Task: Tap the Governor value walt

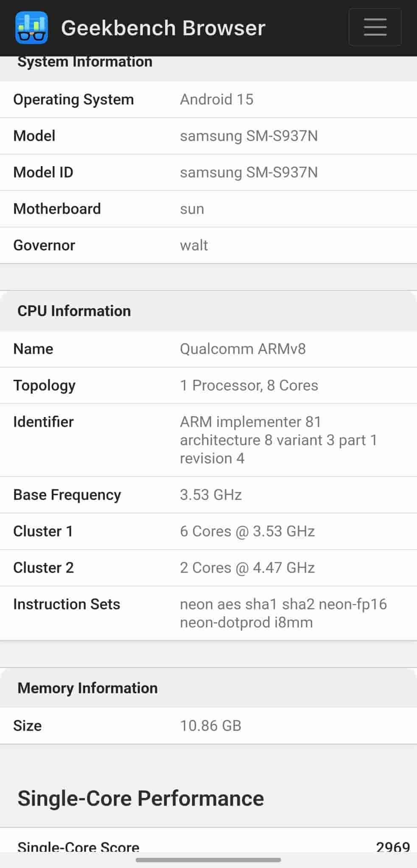Action: [x=194, y=245]
